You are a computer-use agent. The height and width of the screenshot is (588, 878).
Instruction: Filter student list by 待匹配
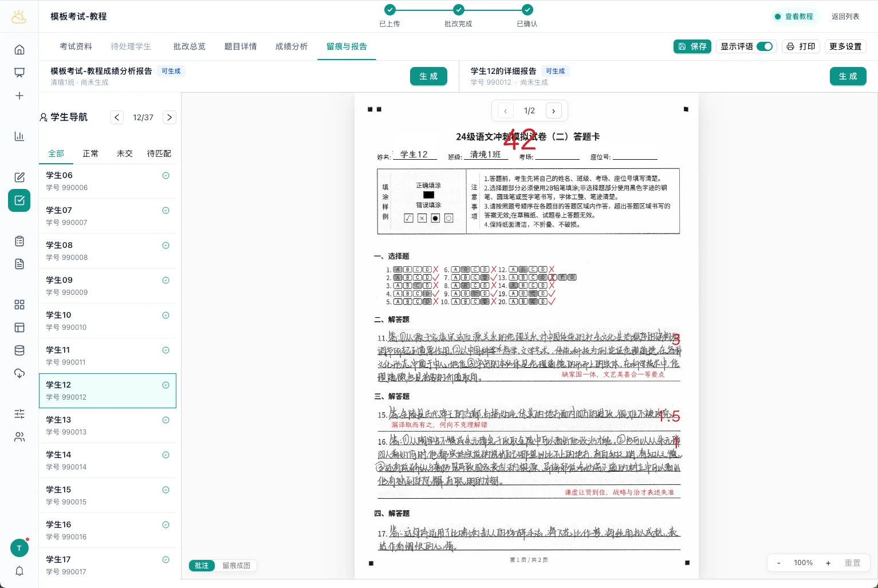pyautogui.click(x=159, y=153)
